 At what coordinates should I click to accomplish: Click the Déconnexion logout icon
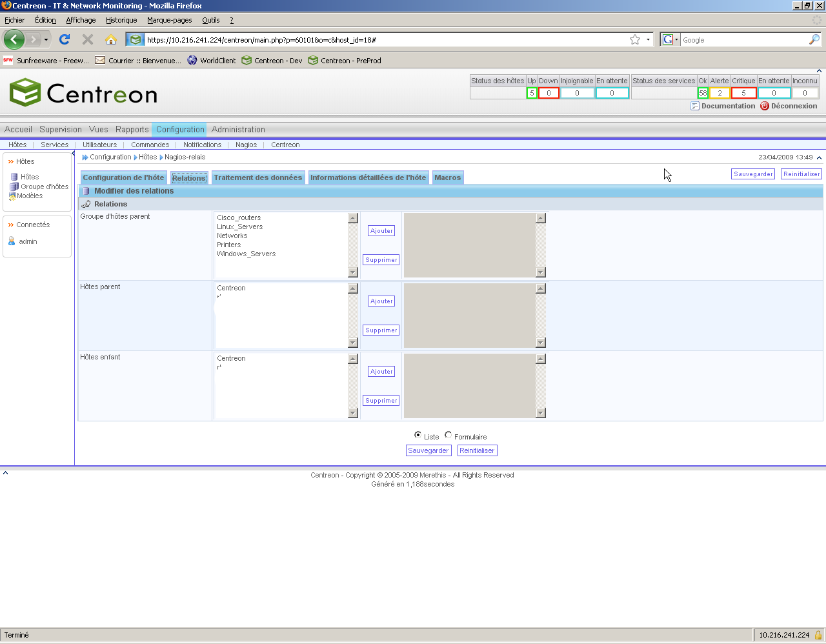[765, 106]
